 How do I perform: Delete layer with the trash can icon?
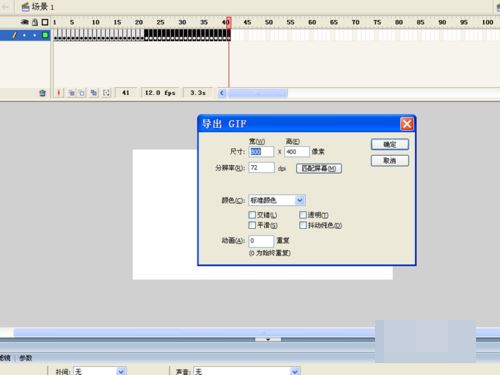point(42,93)
